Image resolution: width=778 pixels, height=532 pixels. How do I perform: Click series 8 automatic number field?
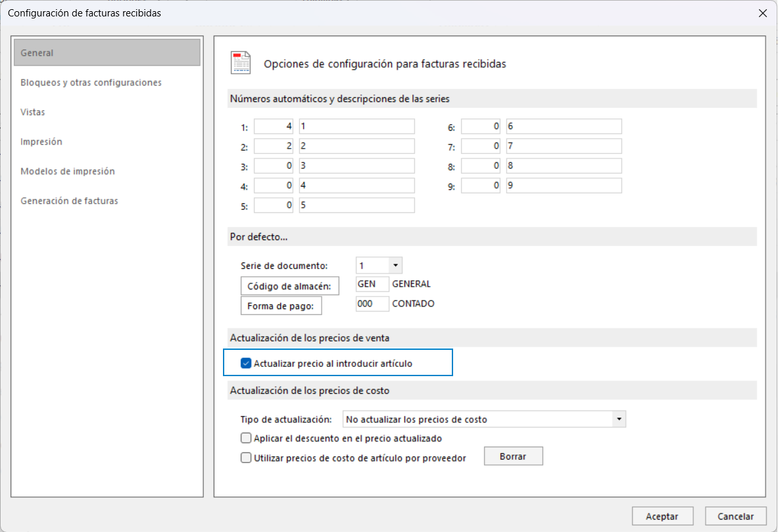tap(480, 166)
